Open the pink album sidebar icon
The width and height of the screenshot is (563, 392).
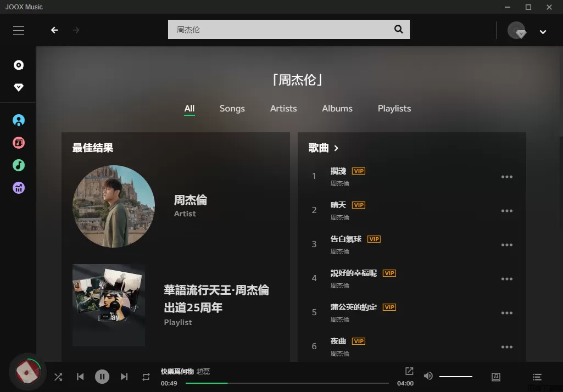[19, 143]
